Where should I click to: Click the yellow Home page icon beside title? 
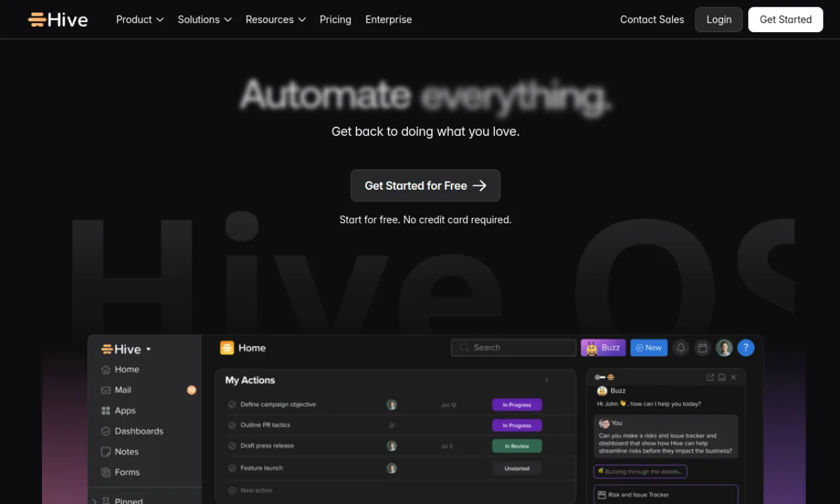click(x=227, y=348)
